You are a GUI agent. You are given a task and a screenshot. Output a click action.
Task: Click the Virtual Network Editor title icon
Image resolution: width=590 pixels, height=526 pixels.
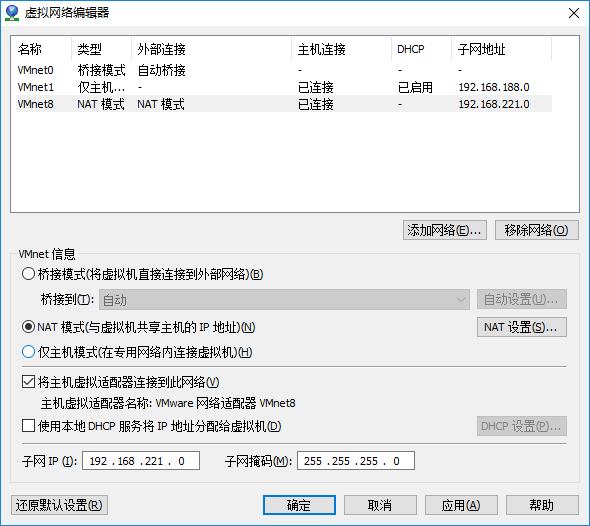click(x=12, y=13)
